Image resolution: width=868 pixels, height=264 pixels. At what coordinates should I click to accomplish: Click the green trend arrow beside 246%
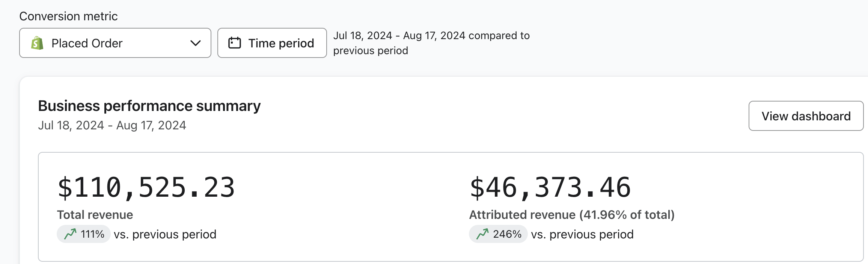[x=482, y=234]
